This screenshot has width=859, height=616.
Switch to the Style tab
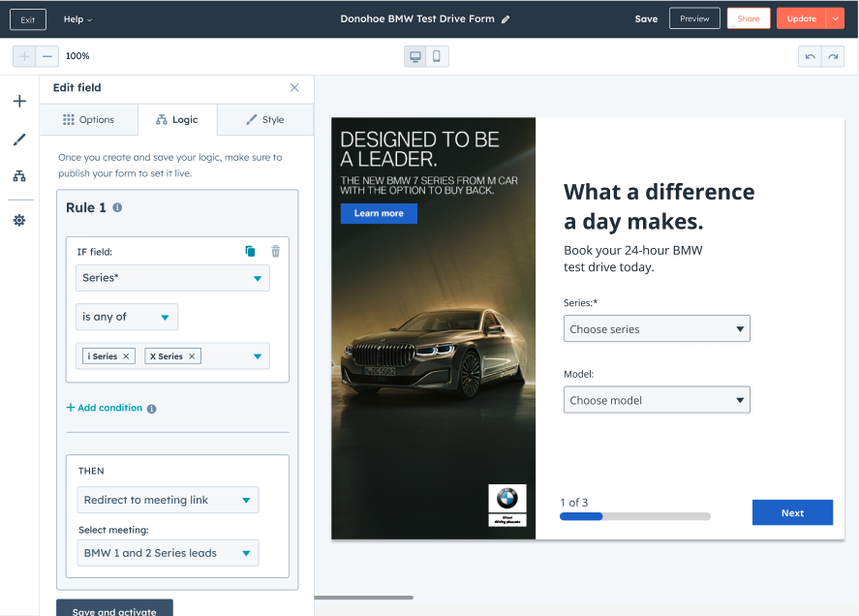click(x=262, y=119)
